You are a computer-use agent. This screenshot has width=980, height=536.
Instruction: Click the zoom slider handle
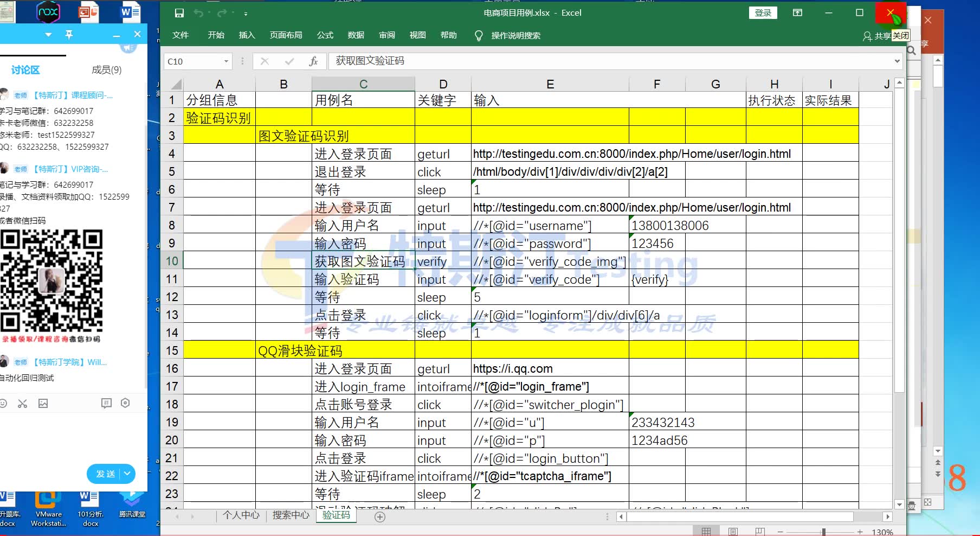(823, 532)
